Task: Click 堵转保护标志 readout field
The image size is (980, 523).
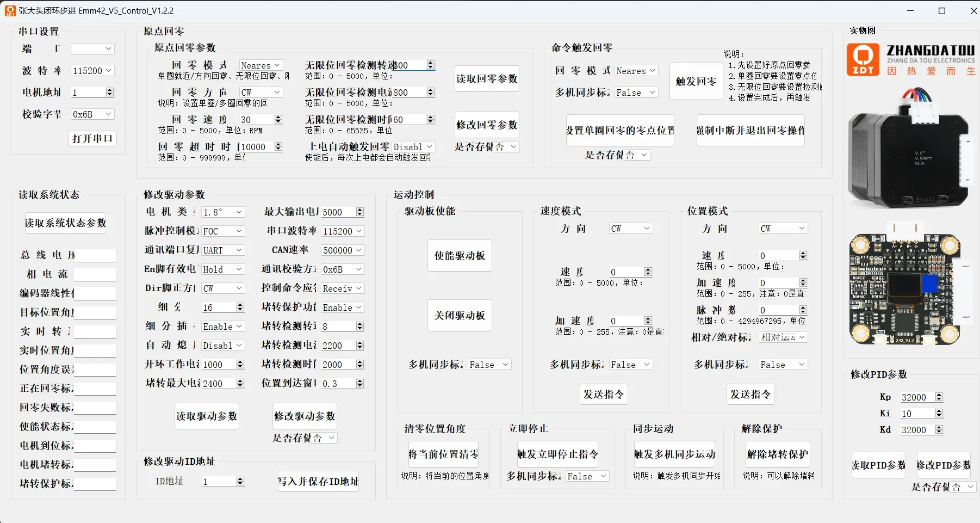Action: point(95,484)
